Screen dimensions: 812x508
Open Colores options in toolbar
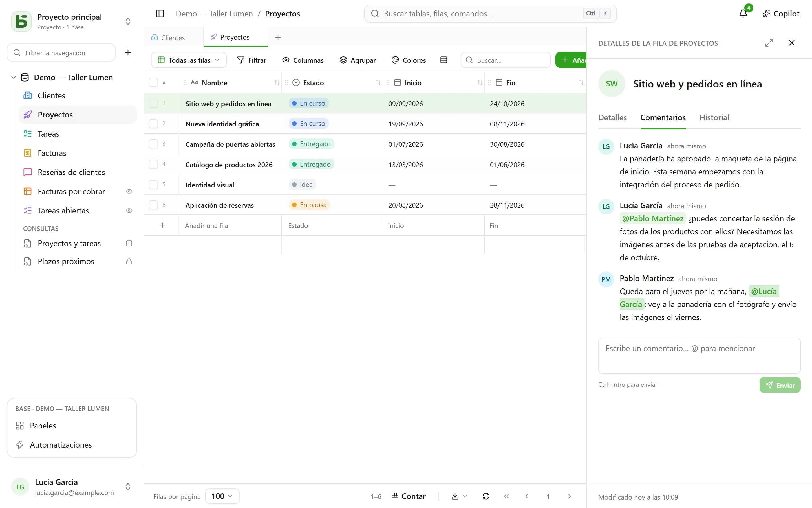click(x=409, y=60)
